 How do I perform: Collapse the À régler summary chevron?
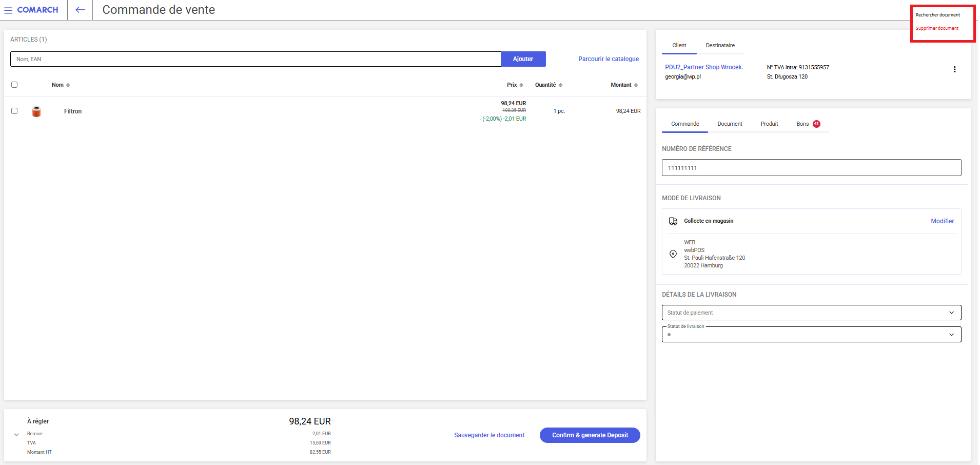pos(16,435)
